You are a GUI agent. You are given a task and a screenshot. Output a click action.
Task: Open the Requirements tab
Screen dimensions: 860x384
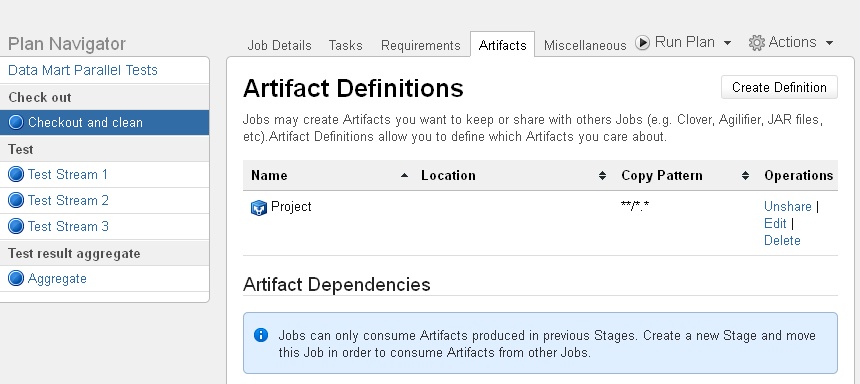(421, 46)
